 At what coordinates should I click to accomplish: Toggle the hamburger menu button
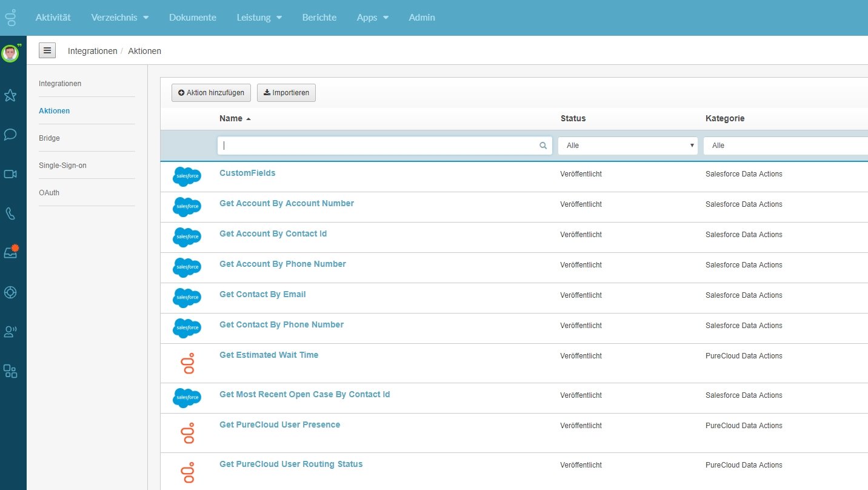(x=47, y=50)
